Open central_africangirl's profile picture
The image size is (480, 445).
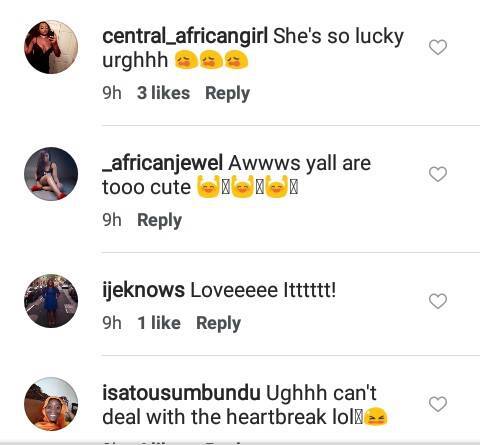[51, 47]
